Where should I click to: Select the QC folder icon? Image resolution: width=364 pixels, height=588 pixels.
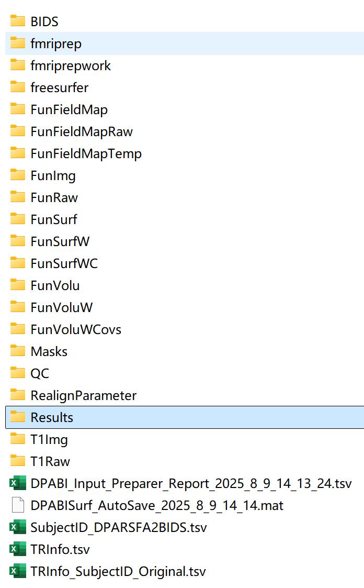point(18,373)
